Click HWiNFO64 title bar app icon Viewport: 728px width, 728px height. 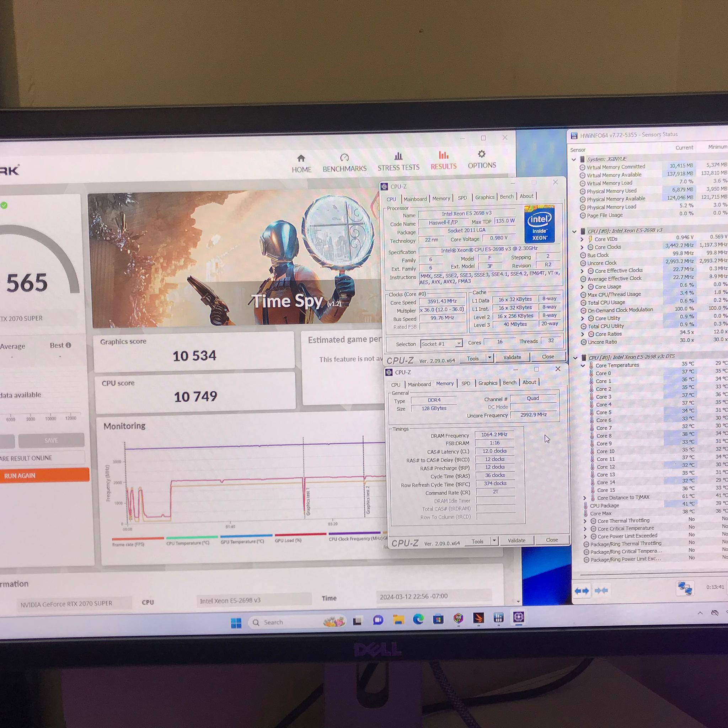point(574,136)
